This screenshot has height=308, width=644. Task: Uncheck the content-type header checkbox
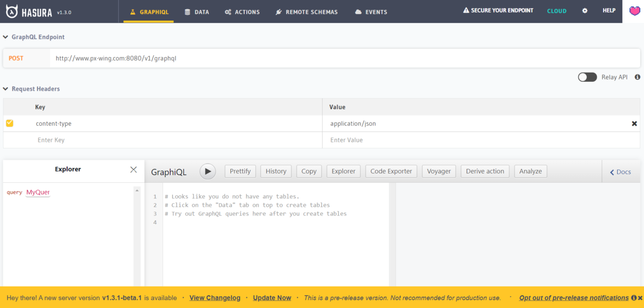pos(10,123)
